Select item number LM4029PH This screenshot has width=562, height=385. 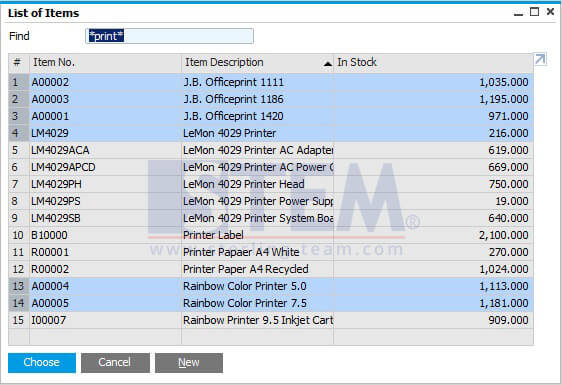click(57, 184)
